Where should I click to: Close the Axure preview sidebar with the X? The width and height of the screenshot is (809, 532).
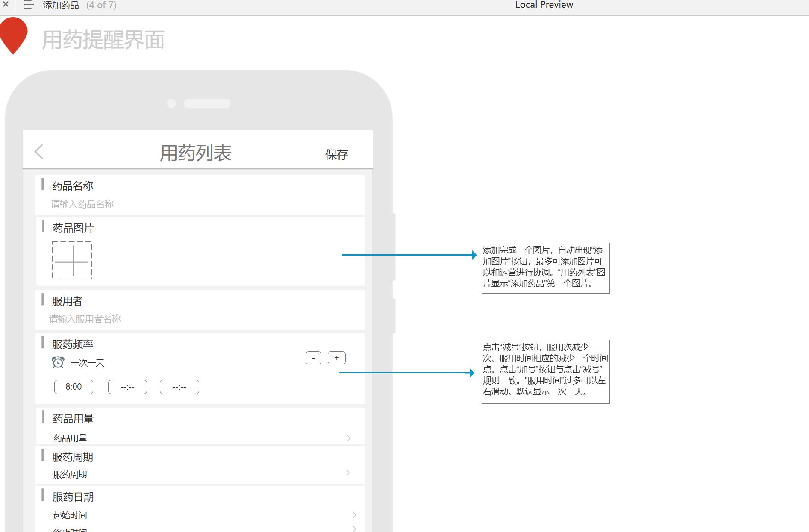tap(6, 4)
